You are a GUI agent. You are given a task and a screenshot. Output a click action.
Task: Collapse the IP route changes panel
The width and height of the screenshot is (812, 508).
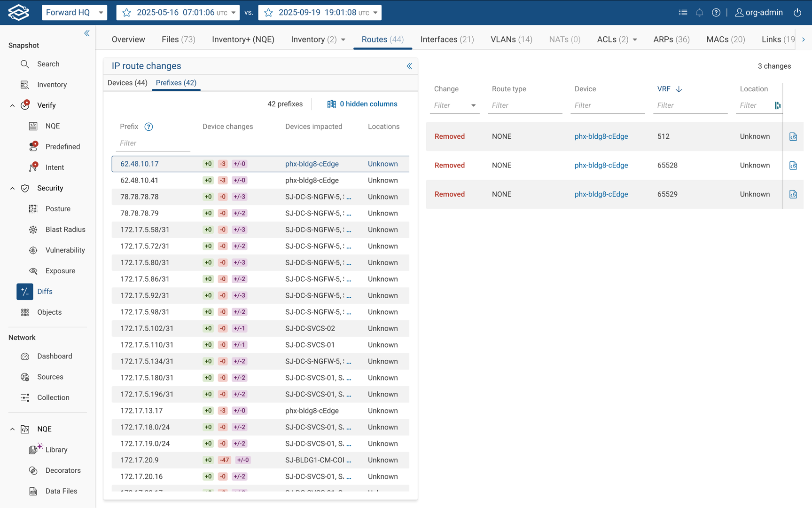click(409, 66)
